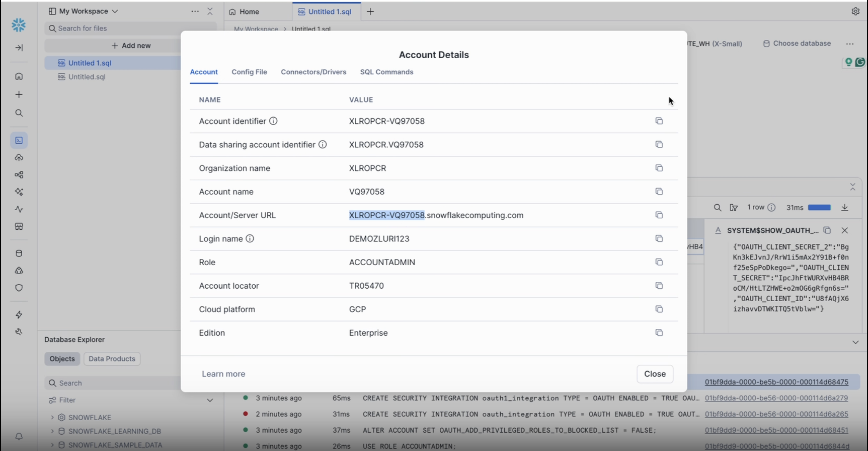Download query results icon
This screenshot has height=451, width=868.
pyautogui.click(x=845, y=207)
